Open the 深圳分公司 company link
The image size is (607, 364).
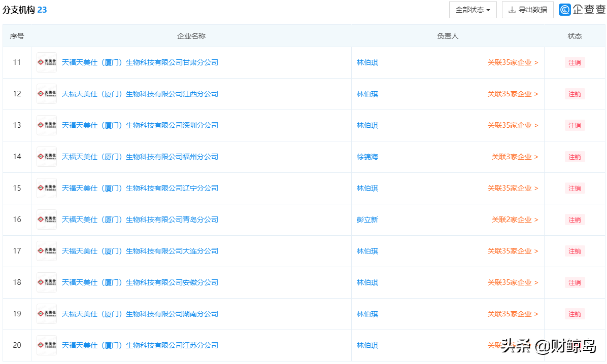pyautogui.click(x=140, y=125)
